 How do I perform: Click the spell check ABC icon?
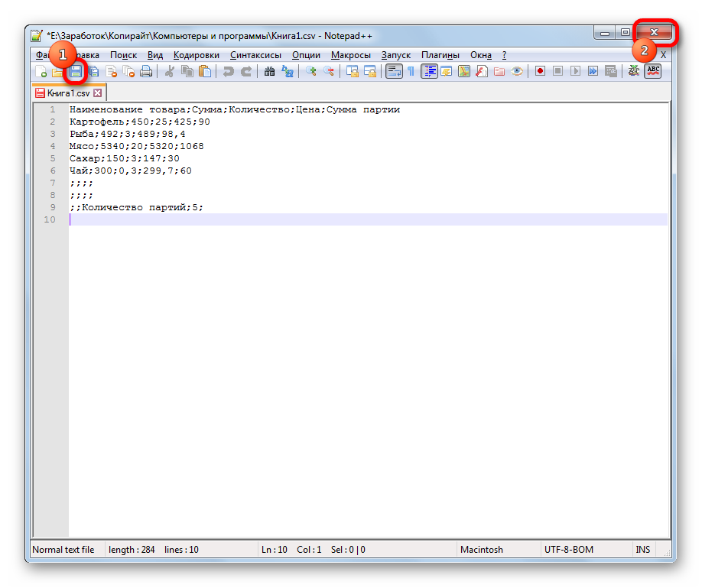(x=653, y=71)
